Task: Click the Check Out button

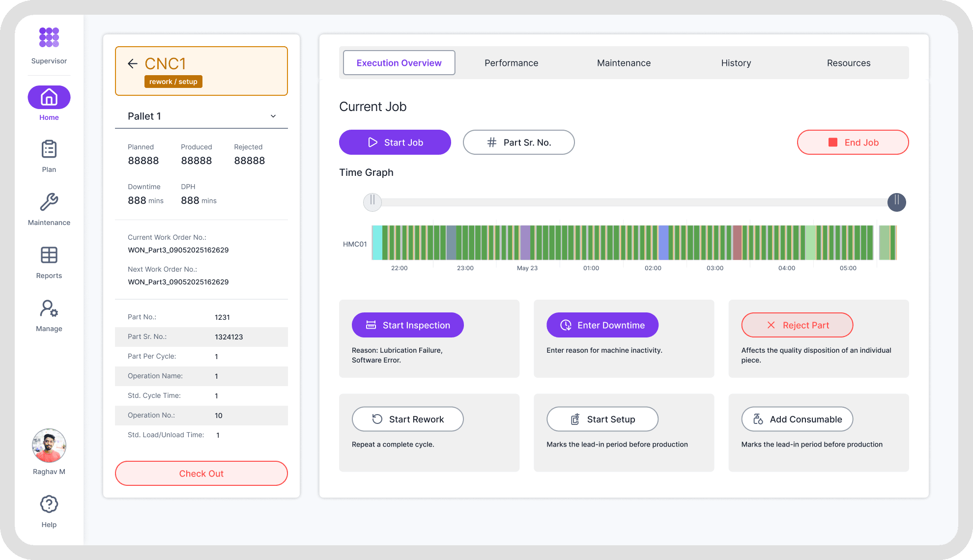Action: click(201, 474)
